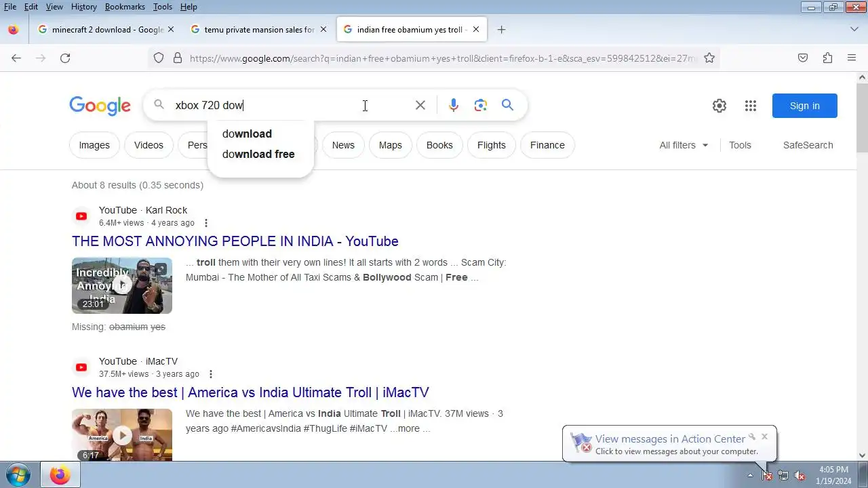Close the minecraft 2 download tab
The width and height of the screenshot is (868, 488).
[x=171, y=30]
